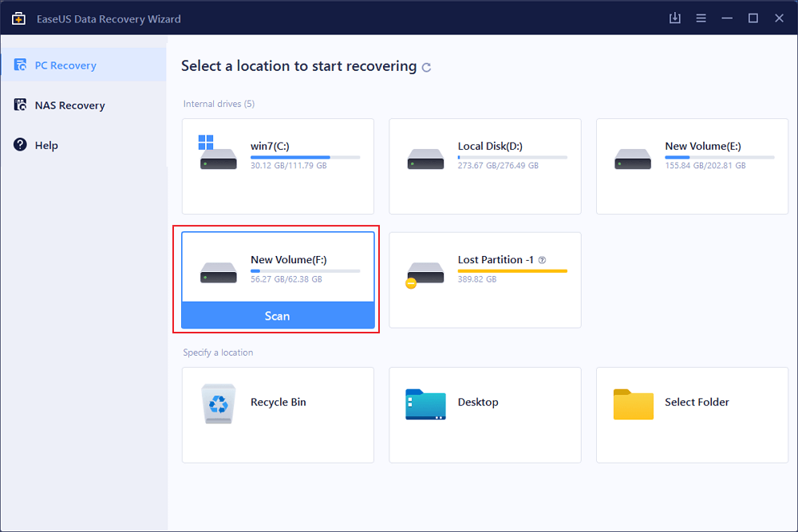
Task: Click the Recycle Bin recovery icon
Action: click(218, 404)
